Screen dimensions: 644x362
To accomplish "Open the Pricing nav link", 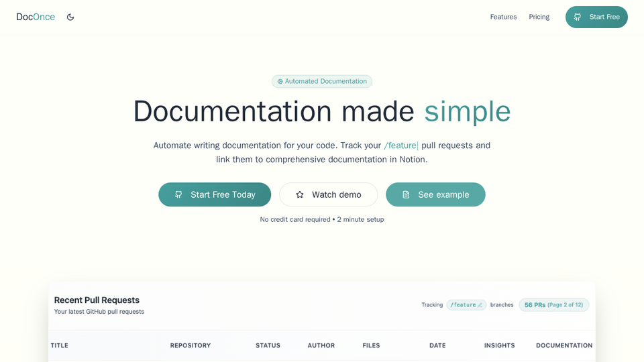I will [539, 17].
